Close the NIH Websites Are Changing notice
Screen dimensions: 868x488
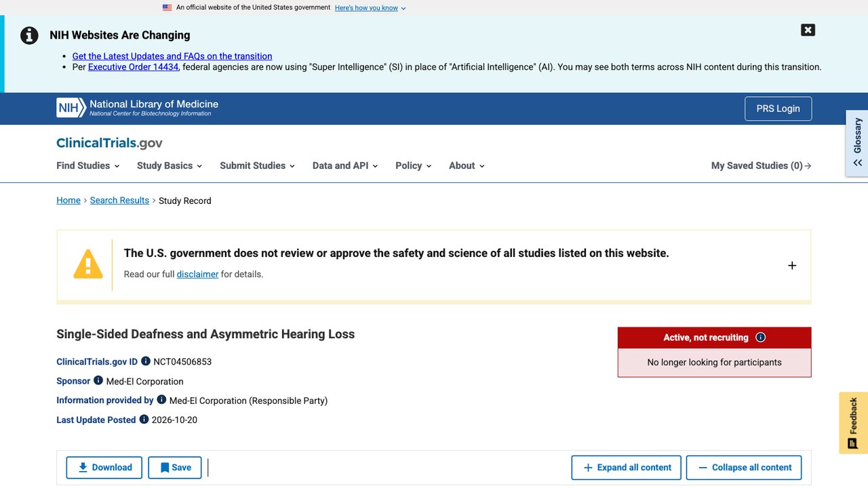coord(808,30)
